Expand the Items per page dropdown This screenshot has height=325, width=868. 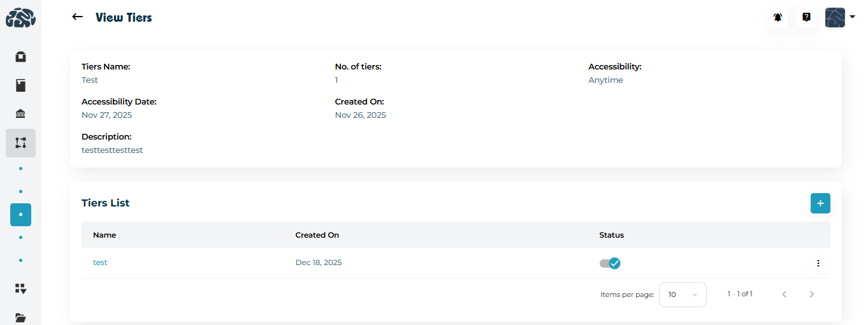tap(683, 294)
